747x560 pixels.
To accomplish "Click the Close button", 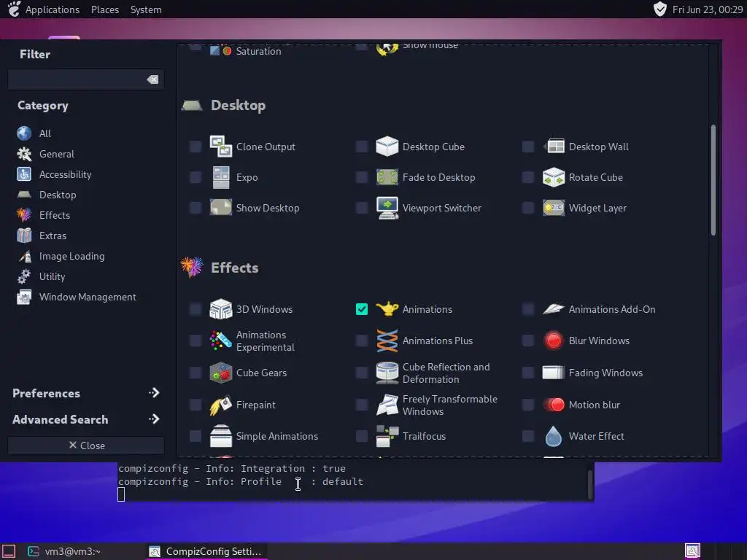I will point(86,446).
